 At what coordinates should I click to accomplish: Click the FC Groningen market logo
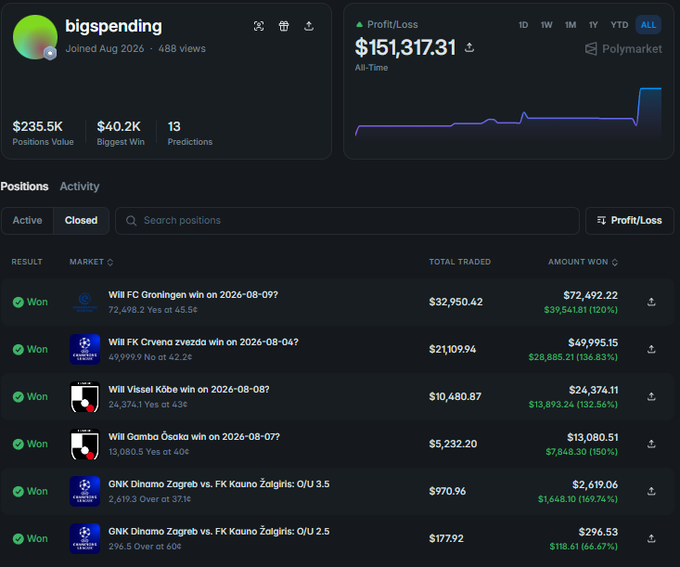pos(85,302)
